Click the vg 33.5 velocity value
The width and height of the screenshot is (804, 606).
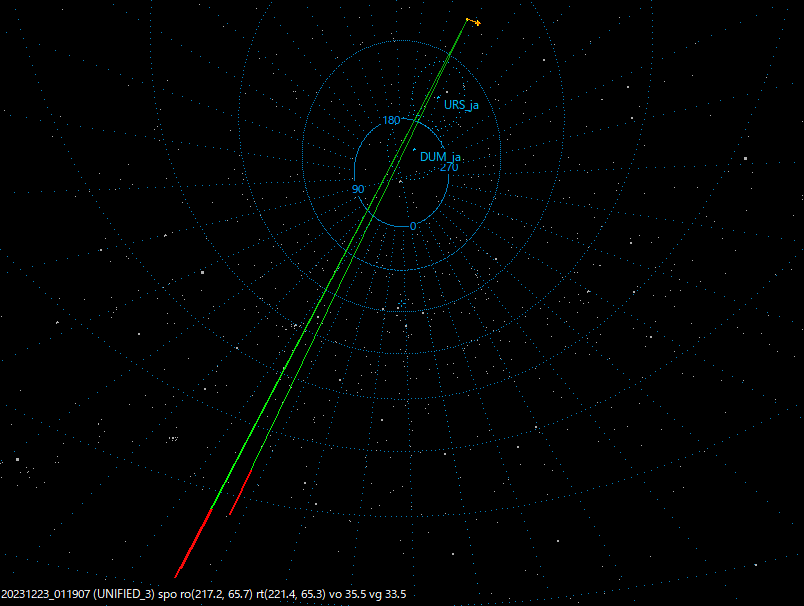click(386, 594)
